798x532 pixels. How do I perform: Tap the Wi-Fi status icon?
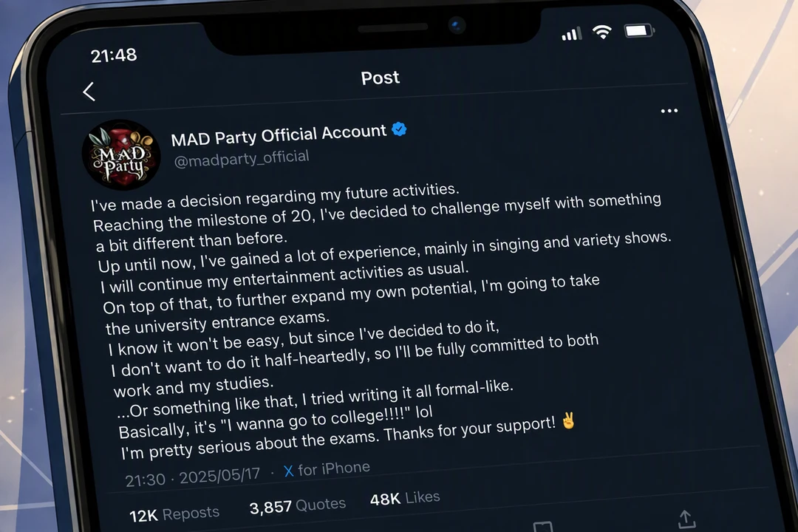(x=602, y=33)
